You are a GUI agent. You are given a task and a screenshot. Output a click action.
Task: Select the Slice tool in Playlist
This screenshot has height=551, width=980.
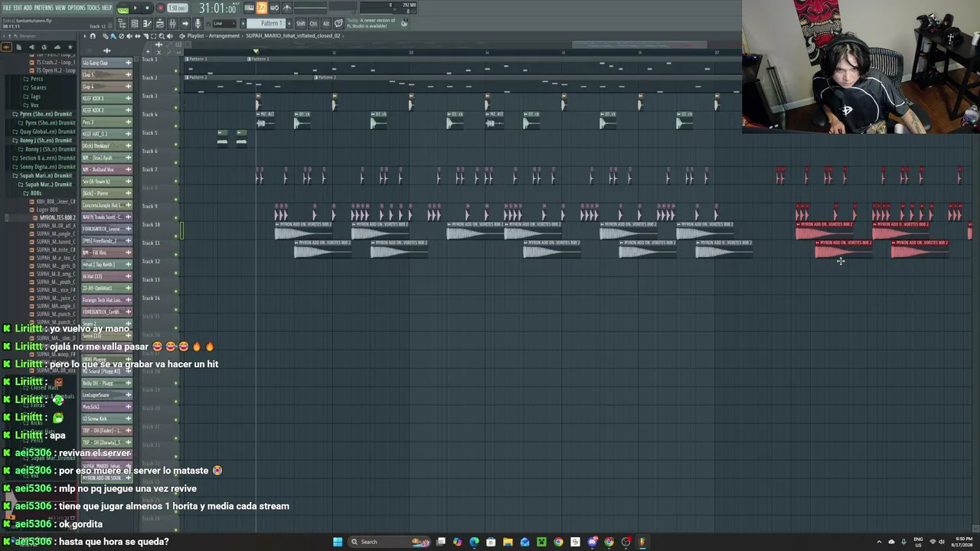coord(145,36)
